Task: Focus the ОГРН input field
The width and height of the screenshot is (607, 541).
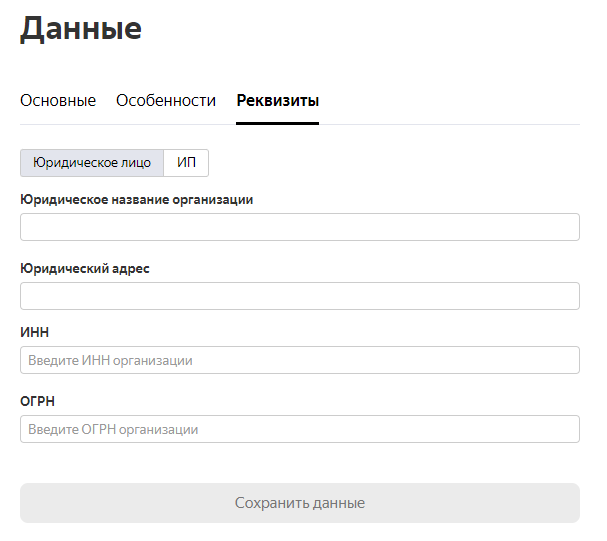Action: point(300,429)
